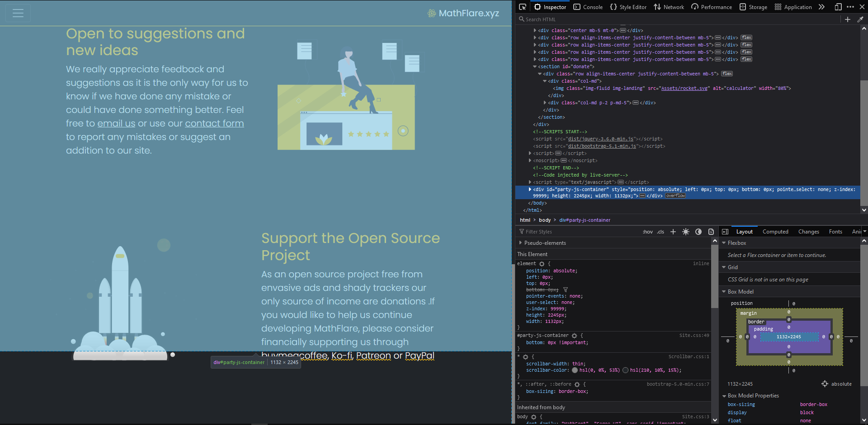The image size is (868, 425).
Task: Click the dark hsl(210, 10%, 15%) swatch
Action: (x=625, y=370)
